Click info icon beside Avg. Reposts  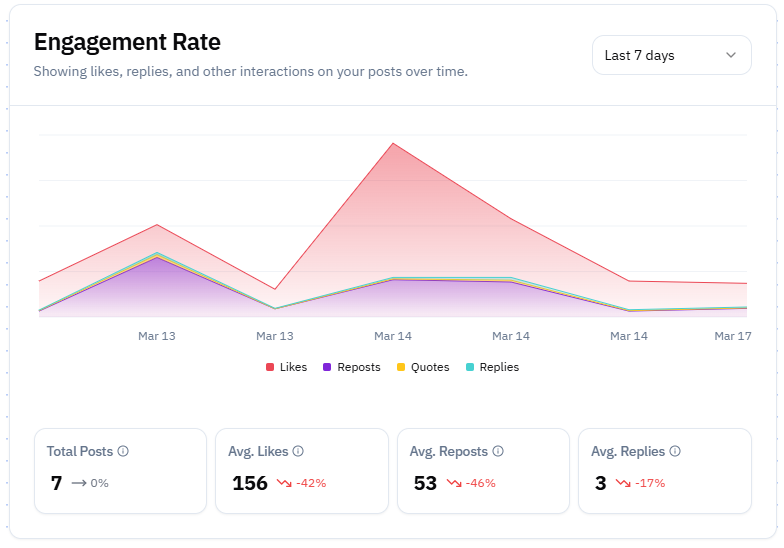click(498, 451)
